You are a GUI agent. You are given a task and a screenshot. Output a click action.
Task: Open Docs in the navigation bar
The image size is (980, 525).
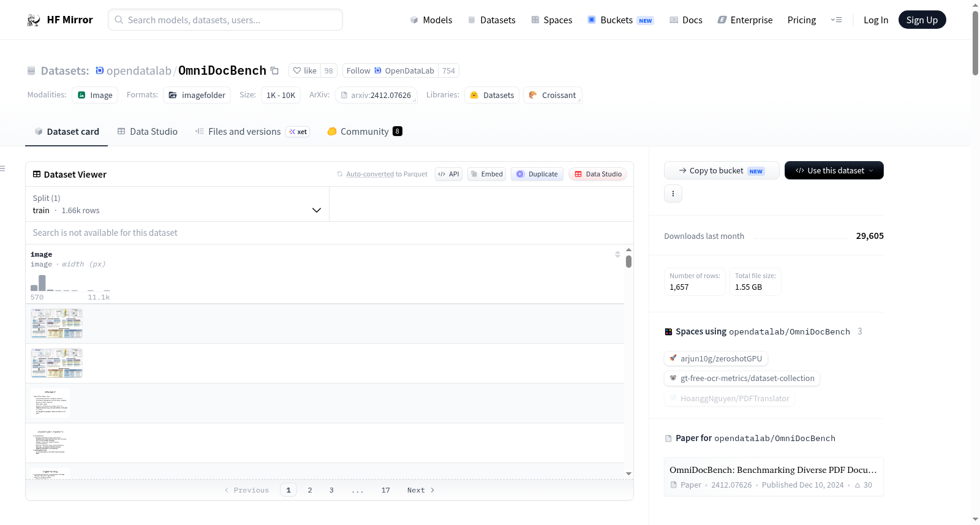[x=686, y=20]
